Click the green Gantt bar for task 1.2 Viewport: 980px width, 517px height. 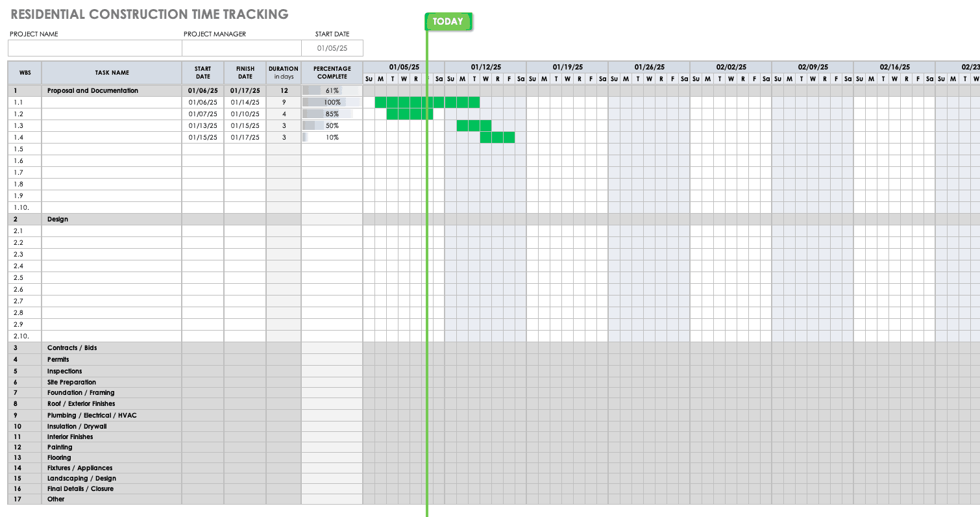tap(410, 114)
